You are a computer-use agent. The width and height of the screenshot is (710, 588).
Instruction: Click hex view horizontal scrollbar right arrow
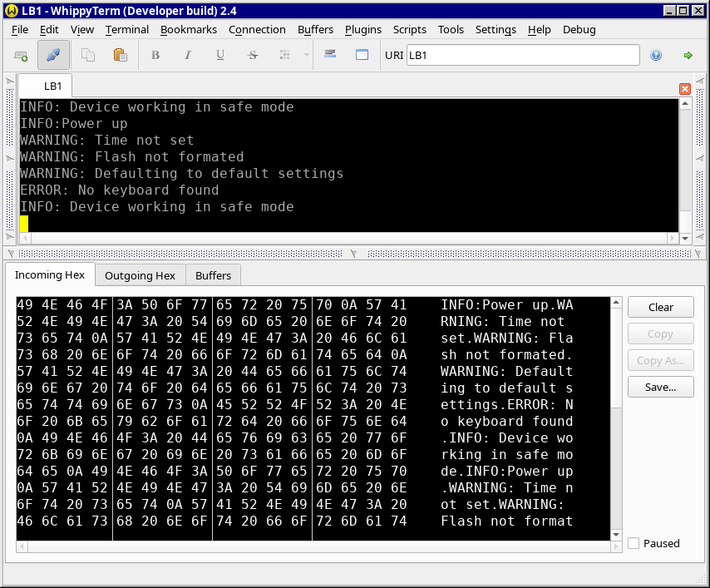[x=616, y=546]
